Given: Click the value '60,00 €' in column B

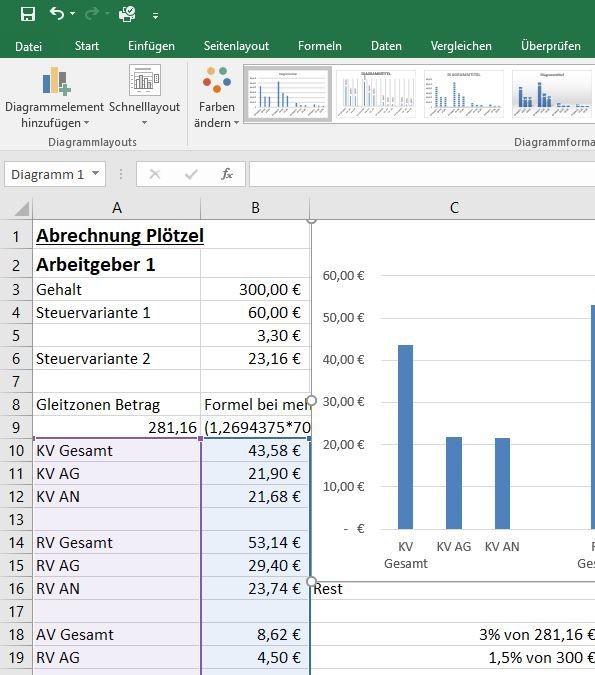Looking at the screenshot, I should (x=274, y=313).
